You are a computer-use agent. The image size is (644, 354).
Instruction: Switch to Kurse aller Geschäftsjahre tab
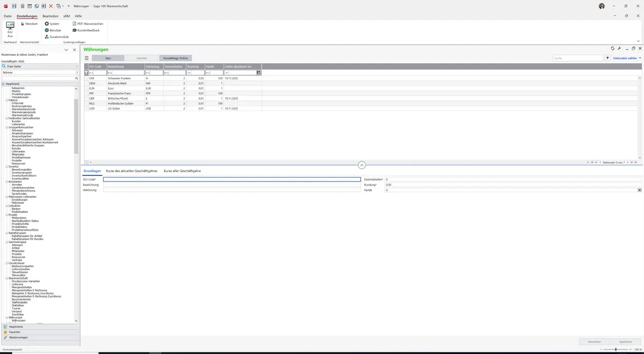coord(182,171)
